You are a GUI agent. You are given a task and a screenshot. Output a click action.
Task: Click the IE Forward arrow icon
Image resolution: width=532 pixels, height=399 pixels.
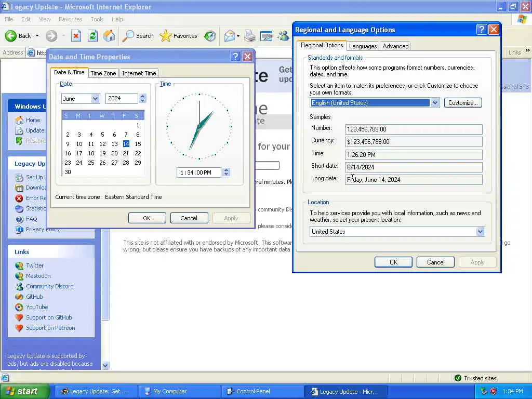coord(51,36)
